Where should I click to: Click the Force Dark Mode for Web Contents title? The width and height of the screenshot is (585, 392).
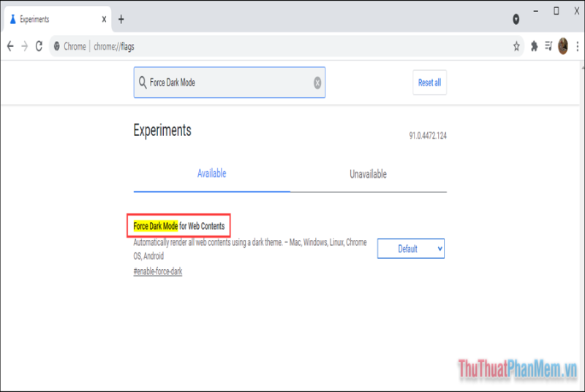[x=179, y=226]
